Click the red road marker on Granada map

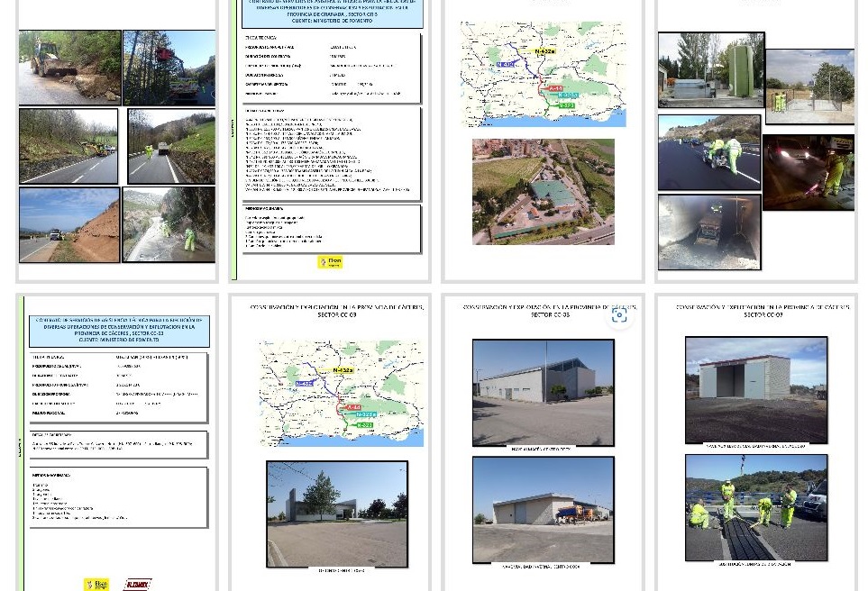click(x=556, y=88)
